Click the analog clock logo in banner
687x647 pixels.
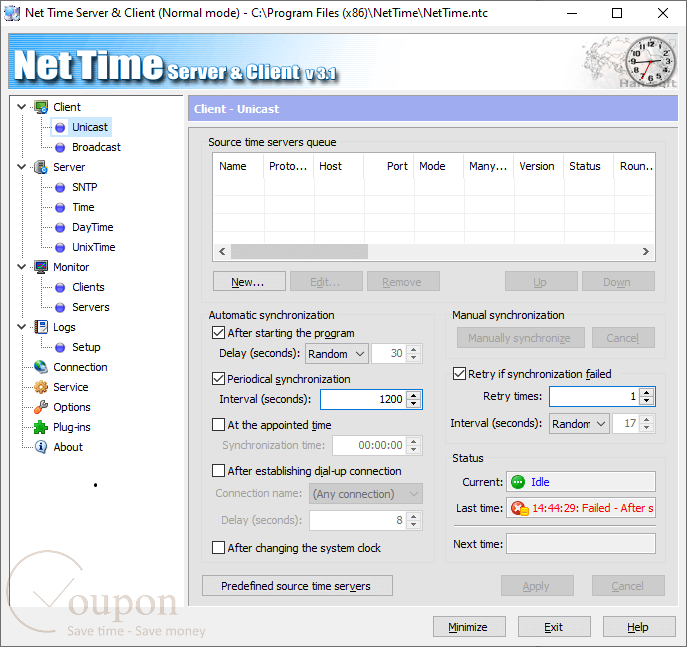pyautogui.click(x=650, y=61)
